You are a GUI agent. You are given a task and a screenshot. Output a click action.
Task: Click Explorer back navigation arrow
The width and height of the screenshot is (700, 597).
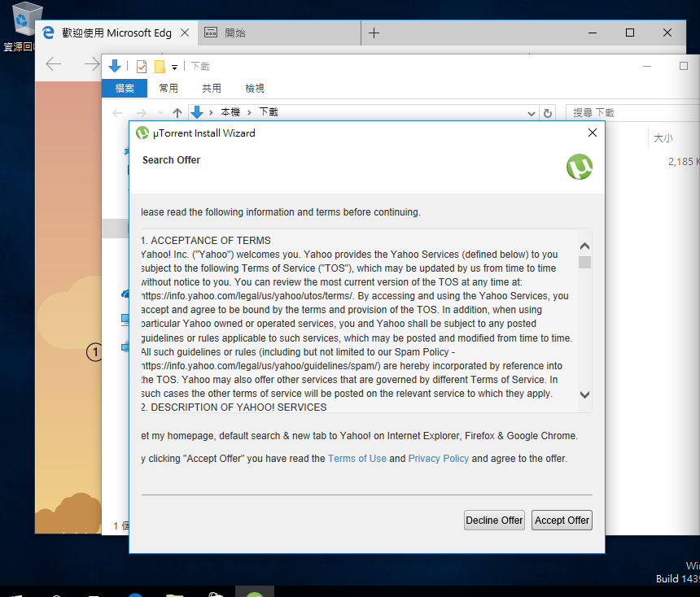(x=117, y=113)
